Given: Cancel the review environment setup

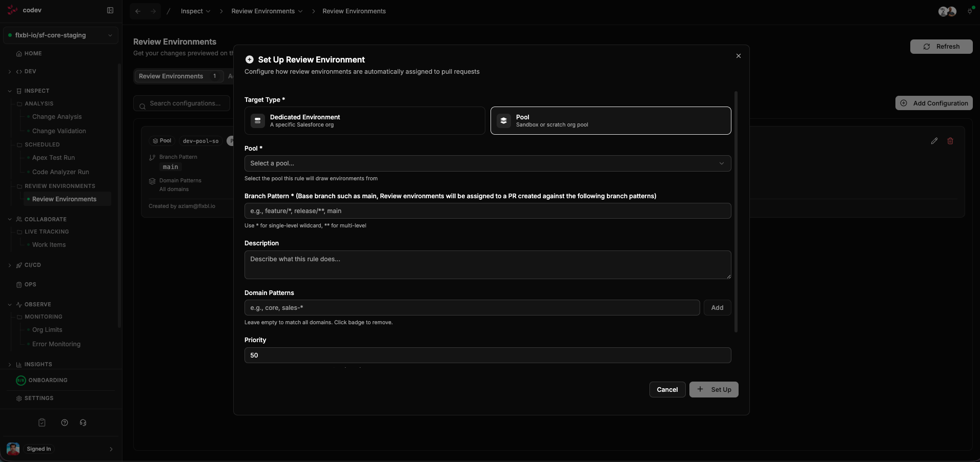Looking at the screenshot, I should coord(667,389).
